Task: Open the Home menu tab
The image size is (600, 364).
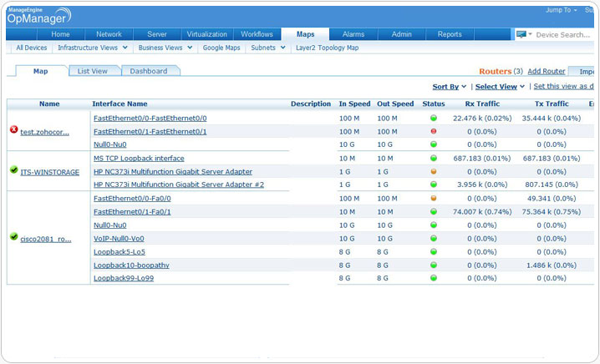Action: (60, 34)
